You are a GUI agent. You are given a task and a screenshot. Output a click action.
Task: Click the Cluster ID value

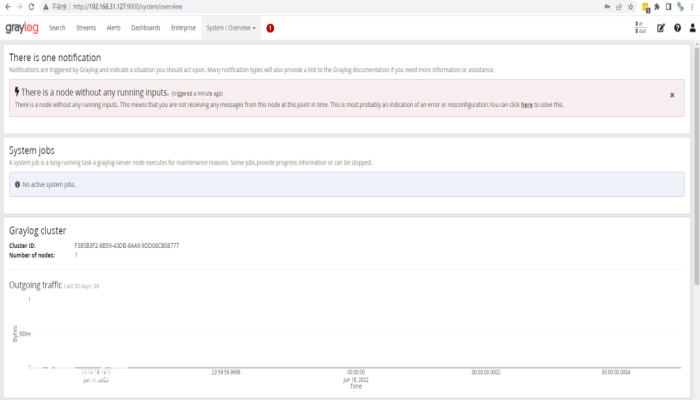pyautogui.click(x=127, y=246)
